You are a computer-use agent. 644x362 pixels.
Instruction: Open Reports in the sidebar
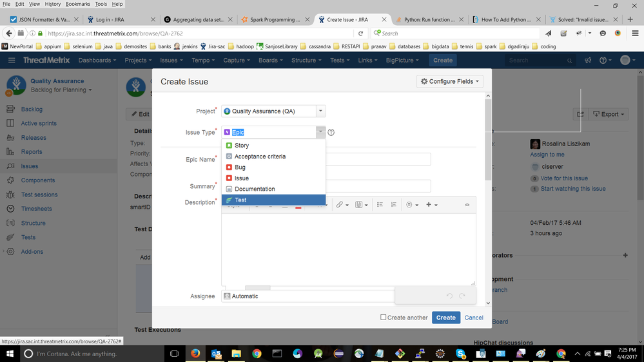pyautogui.click(x=31, y=152)
